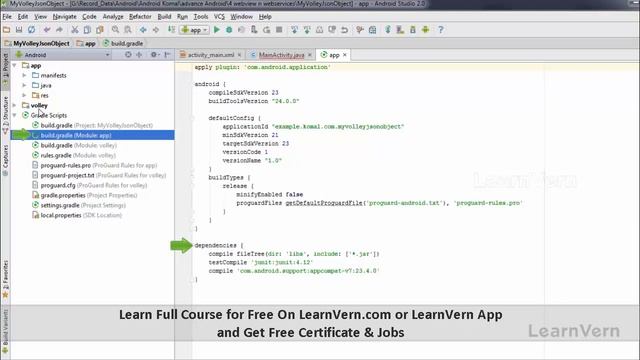Sync Project with Gradle Files icon
Image resolution: width=640 pixels, height=360 pixels.
click(x=388, y=30)
